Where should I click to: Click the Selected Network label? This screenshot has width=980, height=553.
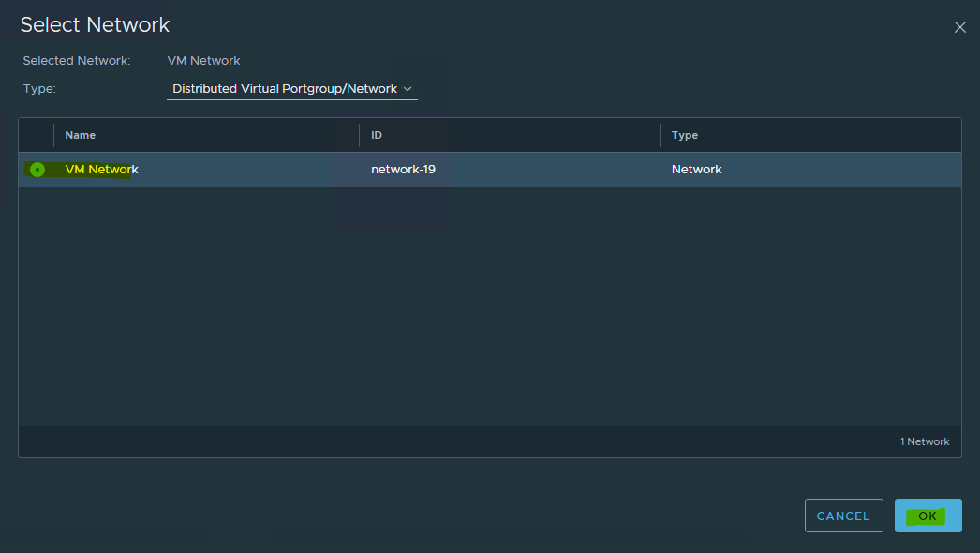tap(76, 61)
